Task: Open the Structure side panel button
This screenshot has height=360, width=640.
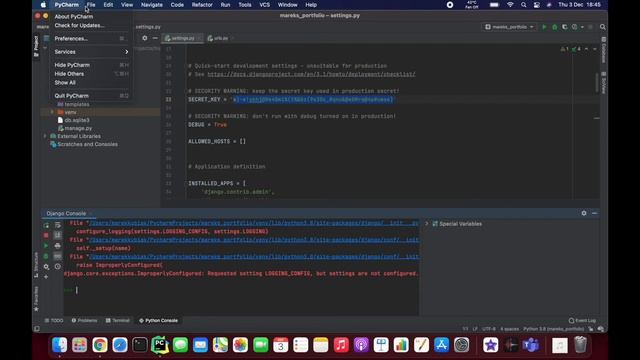Action: pyautogui.click(x=36, y=265)
